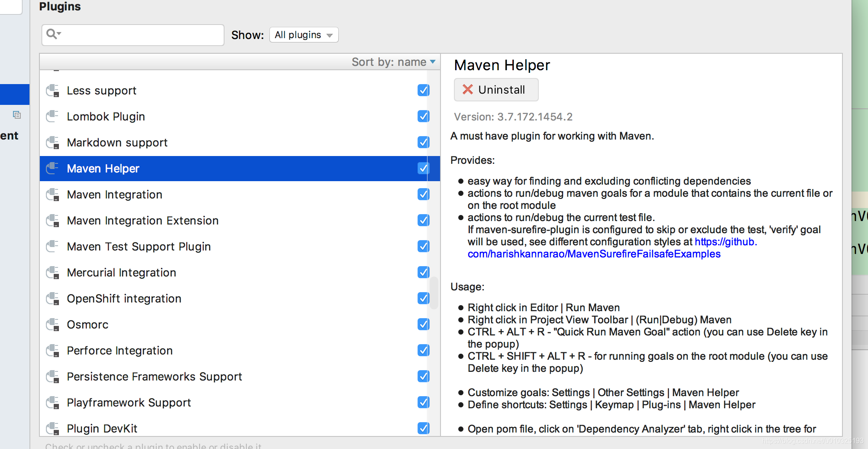The image size is (868, 449).
Task: Click the search magnifier icon in plugin search
Action: (x=53, y=34)
